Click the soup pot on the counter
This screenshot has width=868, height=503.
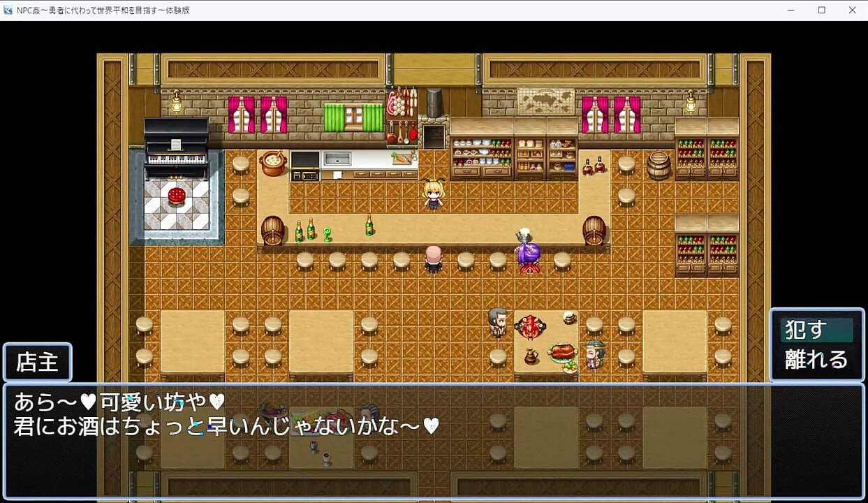tap(273, 163)
